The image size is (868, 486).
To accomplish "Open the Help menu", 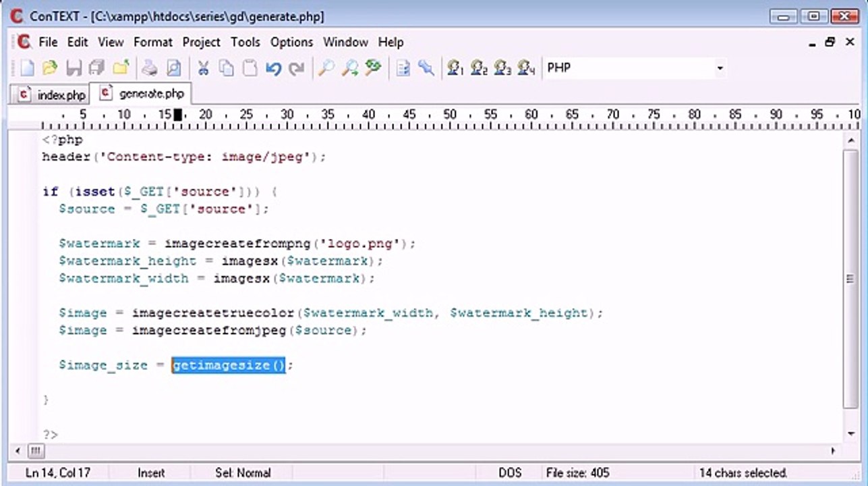I will tap(390, 42).
